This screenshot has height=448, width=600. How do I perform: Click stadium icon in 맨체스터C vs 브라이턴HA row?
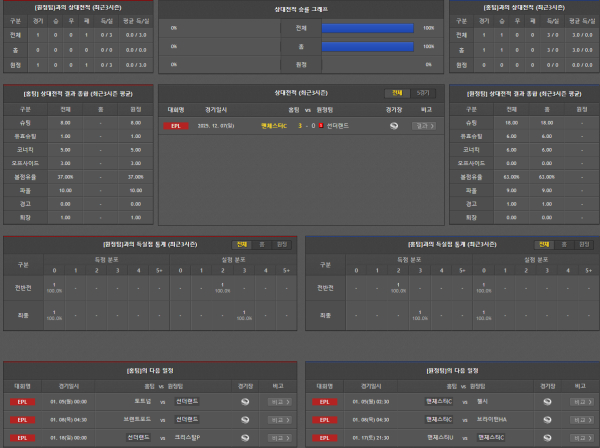[546, 419]
